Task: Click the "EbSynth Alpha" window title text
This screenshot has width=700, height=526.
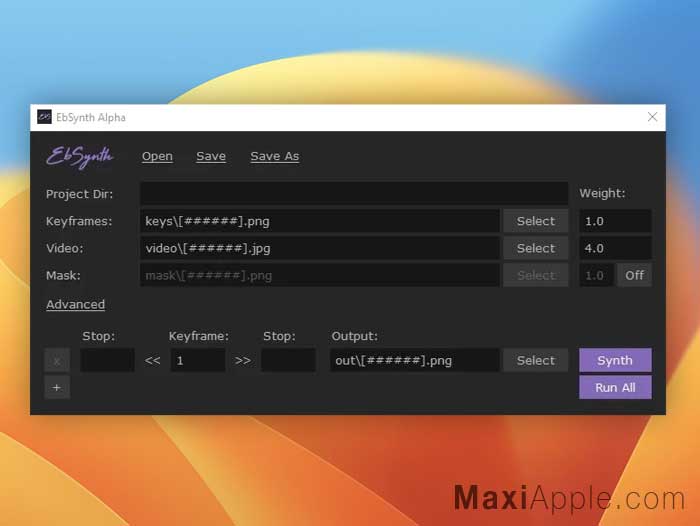Action: pos(91,117)
